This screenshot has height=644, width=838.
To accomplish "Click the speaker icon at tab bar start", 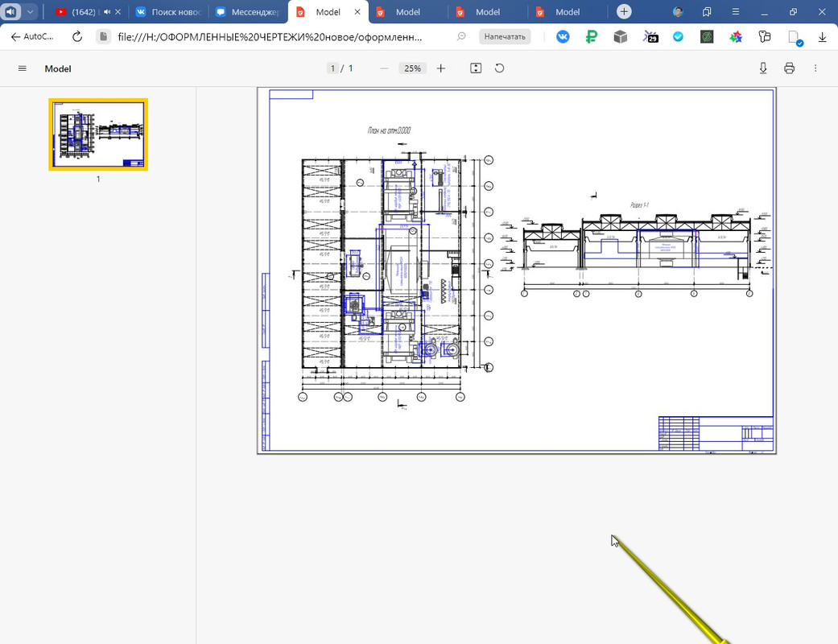I will coord(10,11).
